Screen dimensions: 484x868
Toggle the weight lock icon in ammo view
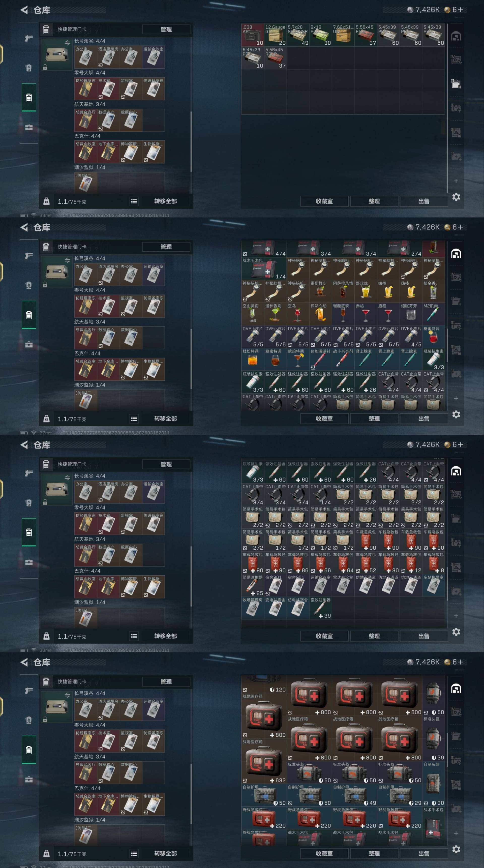46,201
